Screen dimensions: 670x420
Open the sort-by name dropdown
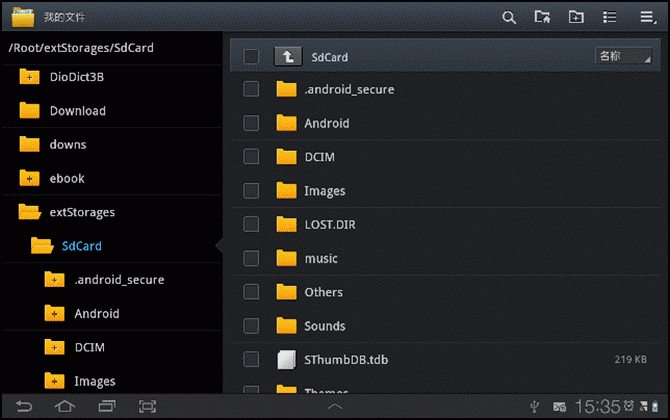click(623, 56)
